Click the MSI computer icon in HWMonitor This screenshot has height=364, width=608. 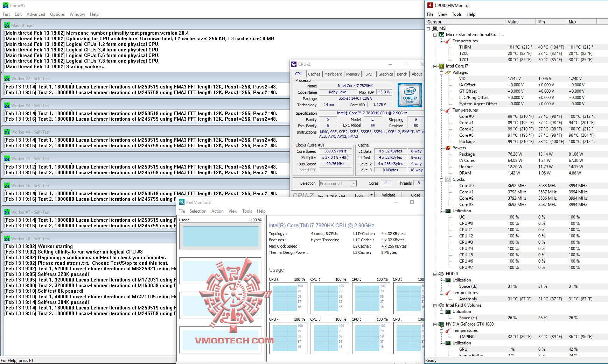[x=435, y=28]
